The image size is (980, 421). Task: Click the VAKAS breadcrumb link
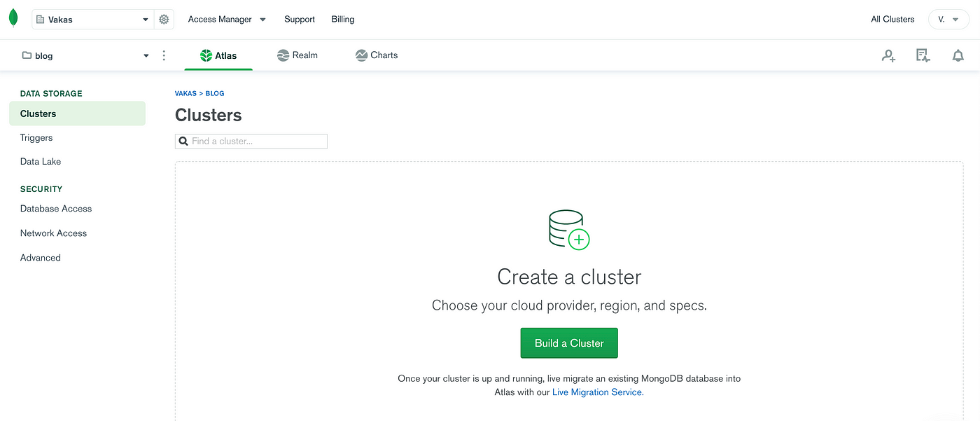click(185, 93)
